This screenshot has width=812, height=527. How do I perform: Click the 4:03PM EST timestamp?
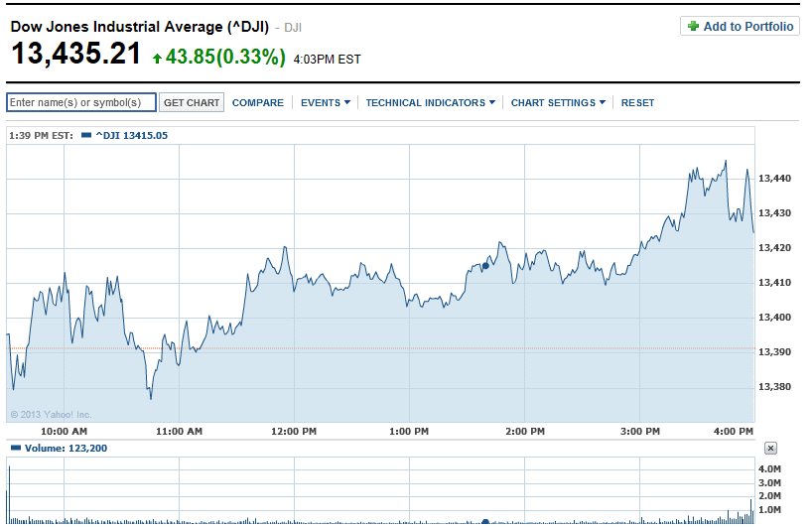[x=327, y=60]
